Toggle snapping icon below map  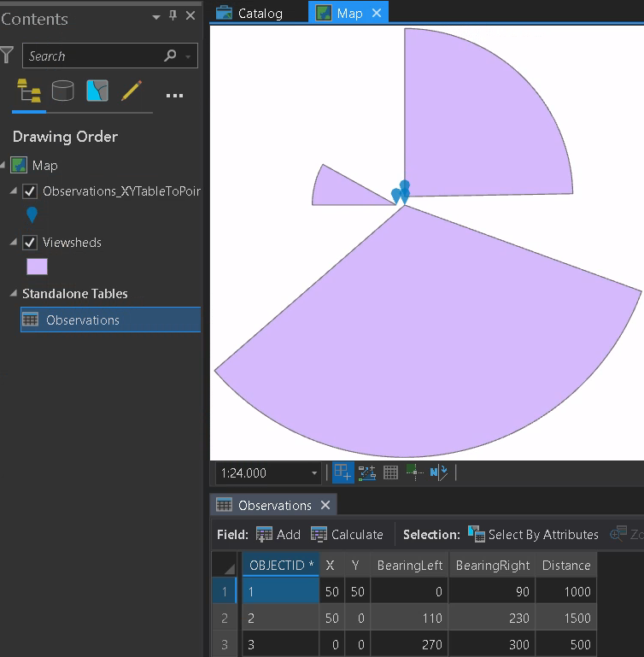pyautogui.click(x=342, y=472)
